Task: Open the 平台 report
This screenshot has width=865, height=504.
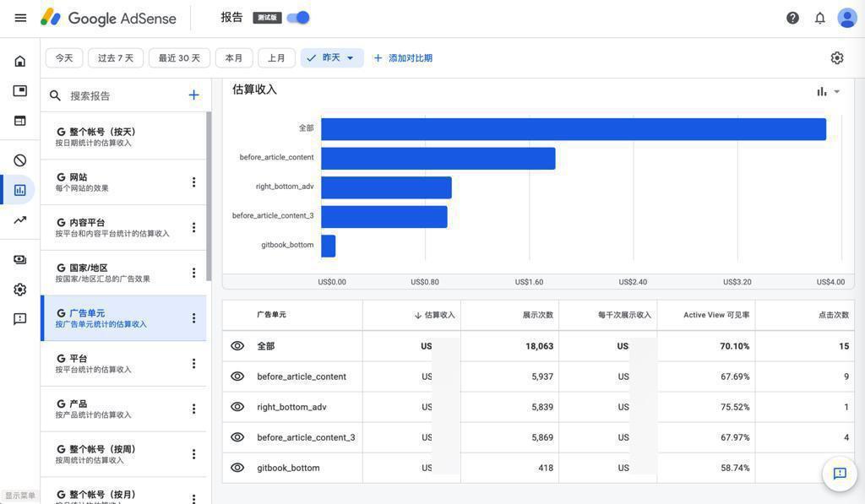Action: (123, 363)
